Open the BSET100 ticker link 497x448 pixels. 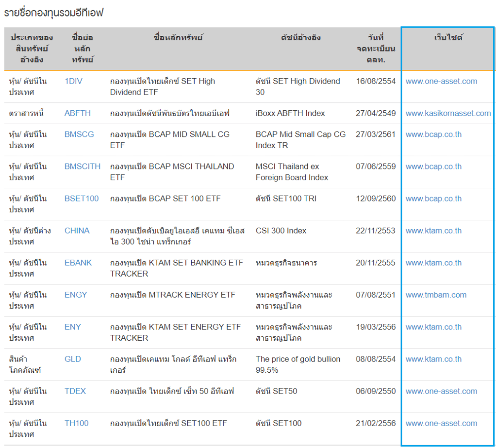click(x=82, y=199)
